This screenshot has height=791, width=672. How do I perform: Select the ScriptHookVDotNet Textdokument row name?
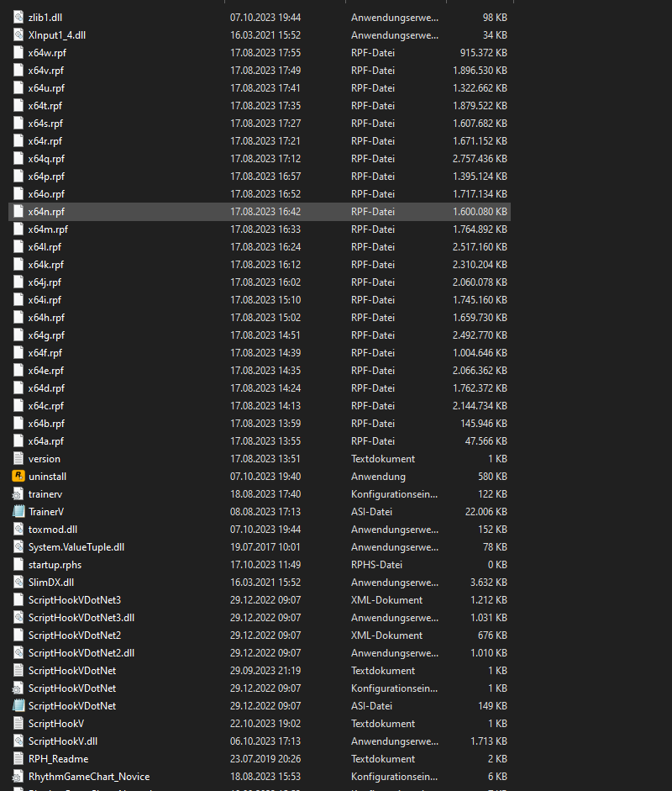[72, 671]
